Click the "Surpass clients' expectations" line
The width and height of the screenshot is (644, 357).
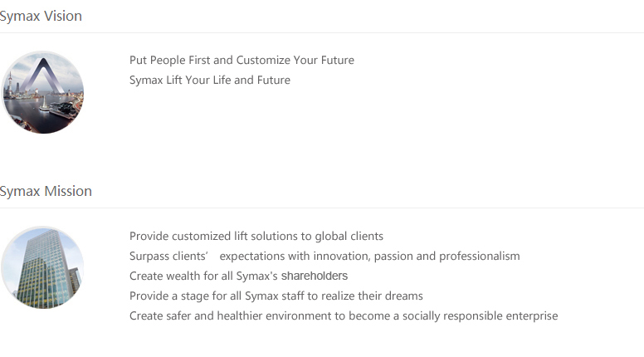coord(324,256)
